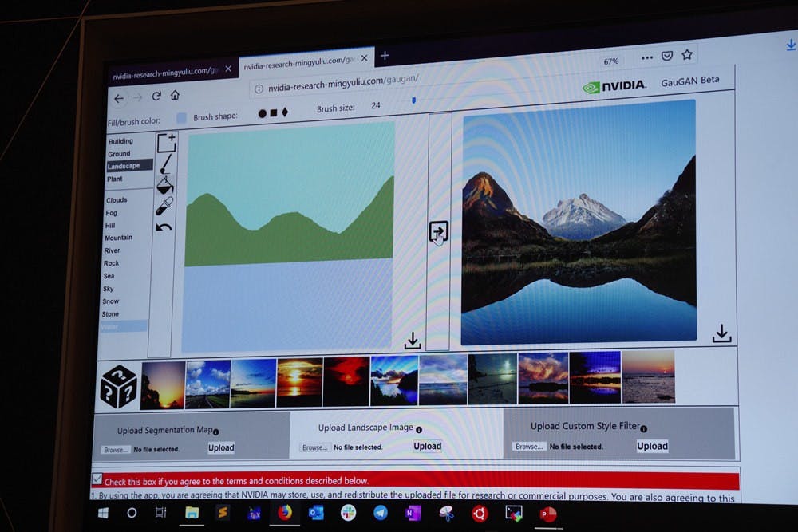Select the Ground category
798x532 pixels.
(119, 154)
